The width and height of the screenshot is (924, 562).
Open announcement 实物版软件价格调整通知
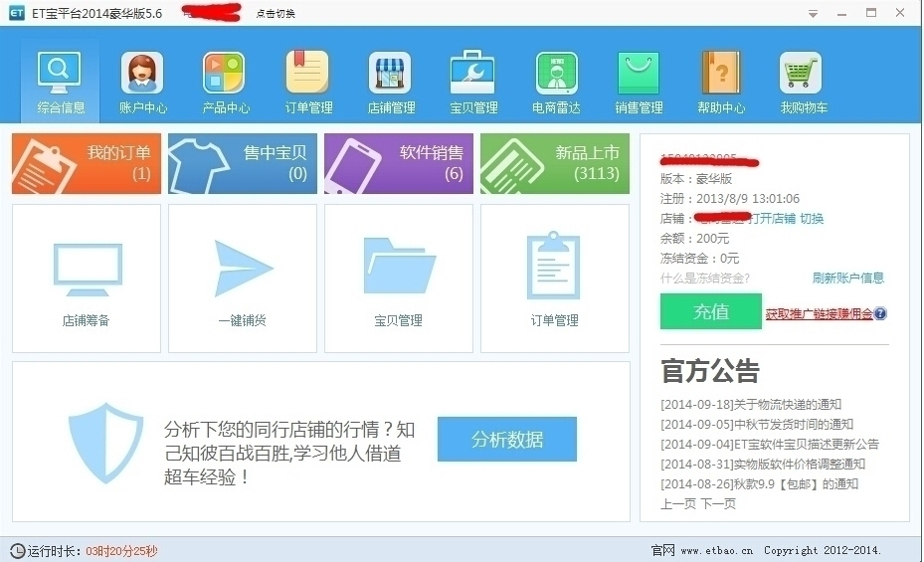point(763,464)
